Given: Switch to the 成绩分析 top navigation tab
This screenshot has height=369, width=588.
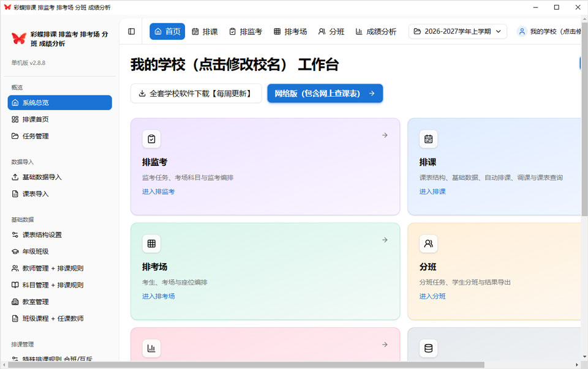Looking at the screenshot, I should pyautogui.click(x=375, y=31).
